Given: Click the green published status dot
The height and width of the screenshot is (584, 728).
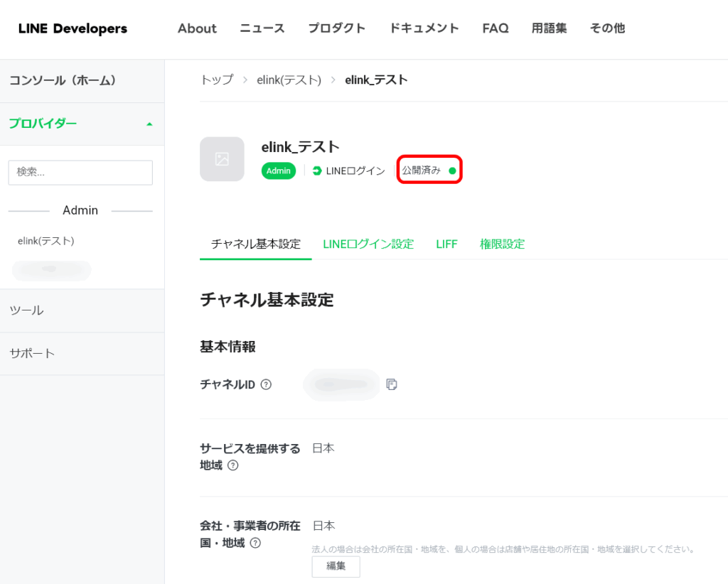Looking at the screenshot, I should [x=452, y=171].
